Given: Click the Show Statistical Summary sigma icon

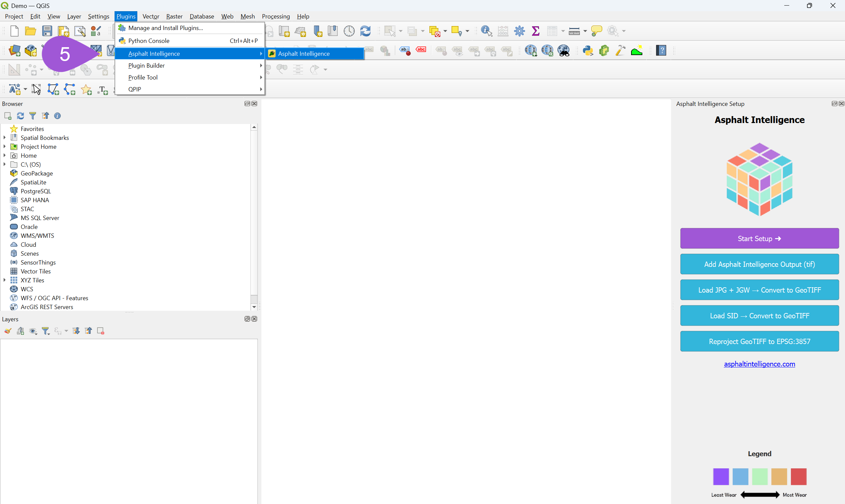Looking at the screenshot, I should click(535, 31).
